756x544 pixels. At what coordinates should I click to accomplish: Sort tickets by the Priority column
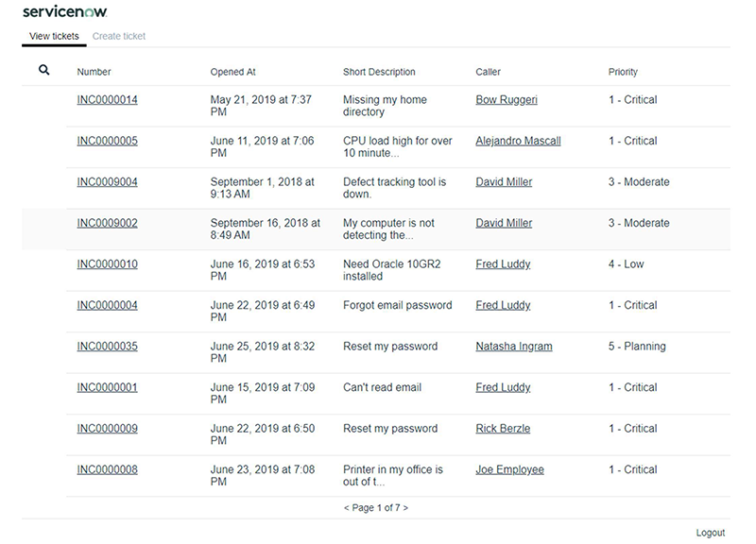click(x=626, y=71)
